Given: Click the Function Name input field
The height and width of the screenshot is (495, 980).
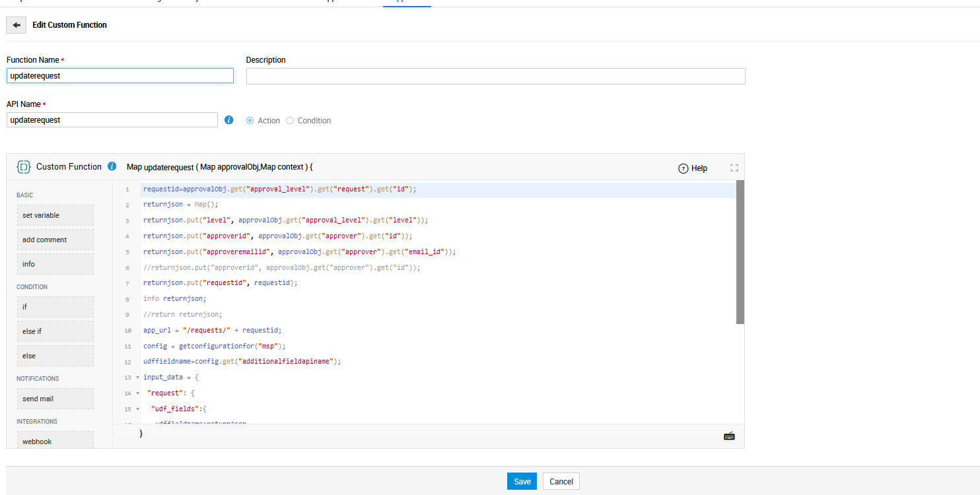Looking at the screenshot, I should 120,76.
